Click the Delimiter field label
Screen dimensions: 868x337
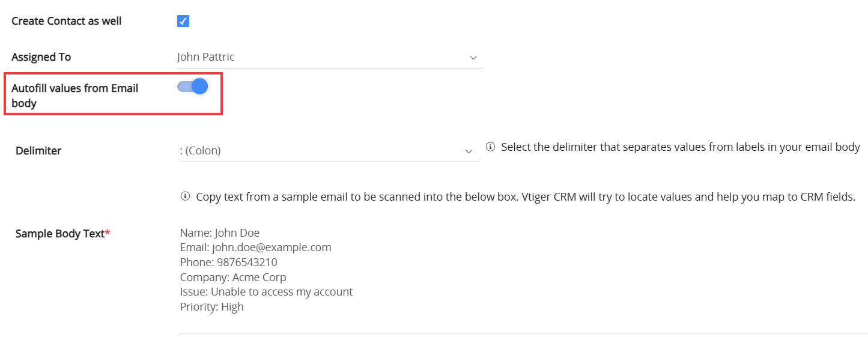point(38,151)
